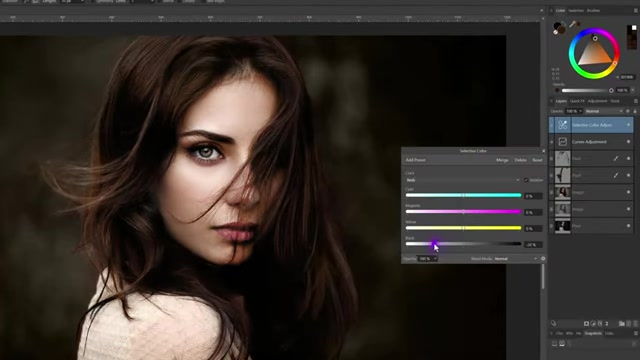The image size is (640, 360).
Task: Click the Add Preset button
Action: click(x=416, y=160)
